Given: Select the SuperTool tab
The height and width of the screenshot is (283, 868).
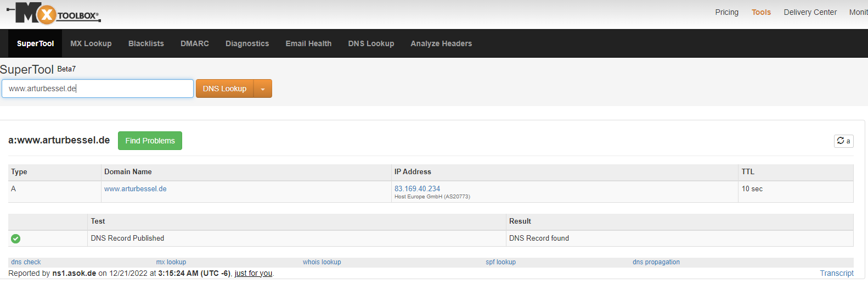Looking at the screenshot, I should click(x=35, y=43).
